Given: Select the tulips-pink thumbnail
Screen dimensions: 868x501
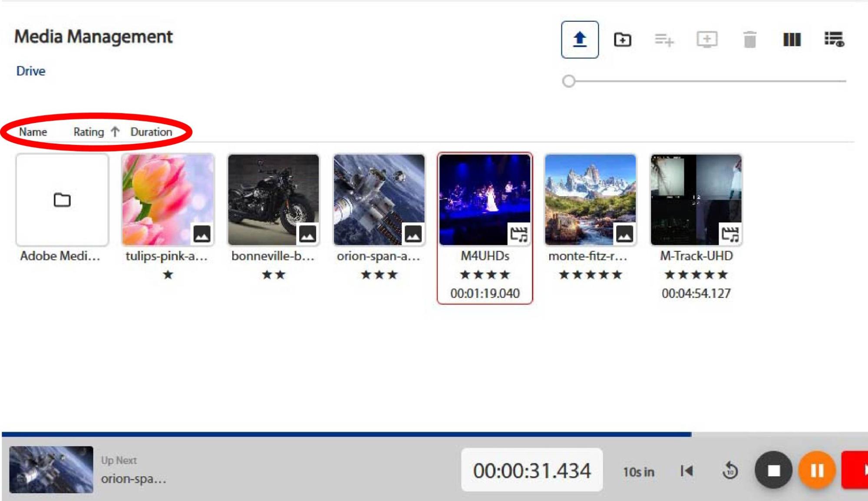Looking at the screenshot, I should coord(168,200).
